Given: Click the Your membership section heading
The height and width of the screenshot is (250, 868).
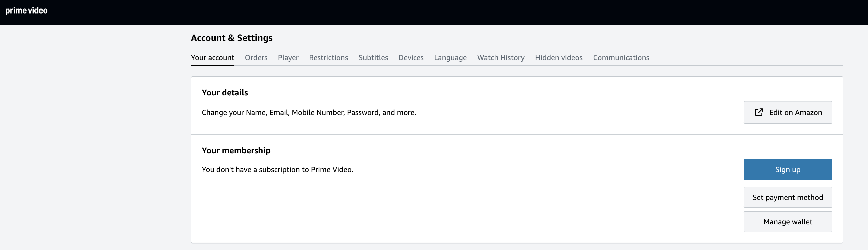Looking at the screenshot, I should pyautogui.click(x=236, y=150).
